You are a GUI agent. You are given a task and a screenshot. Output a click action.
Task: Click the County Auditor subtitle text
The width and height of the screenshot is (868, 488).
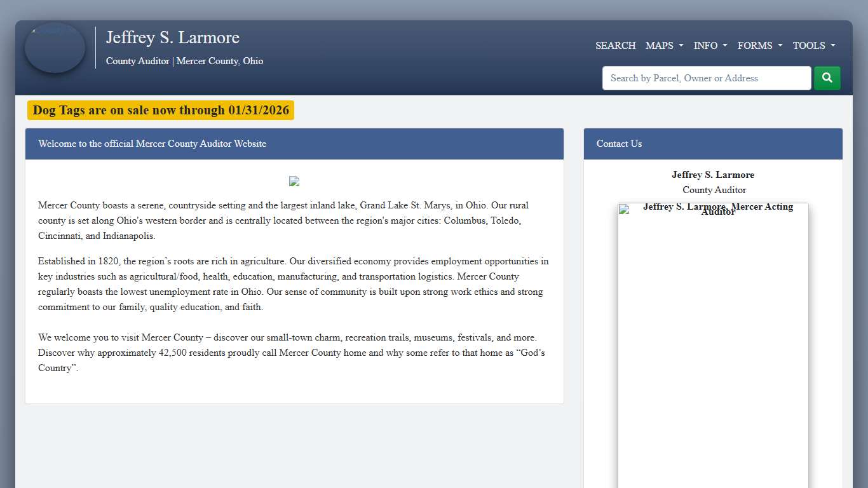click(184, 61)
